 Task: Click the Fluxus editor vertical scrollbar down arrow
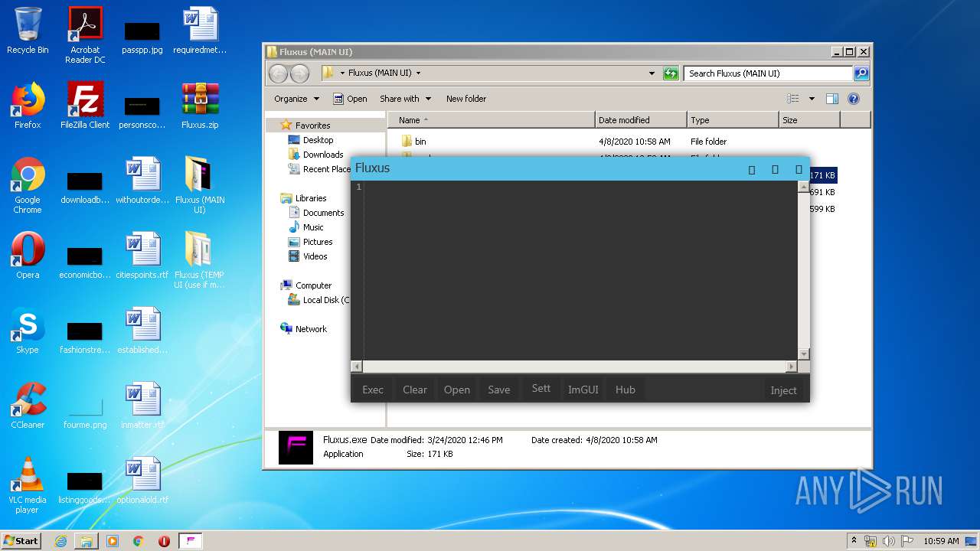[803, 354]
